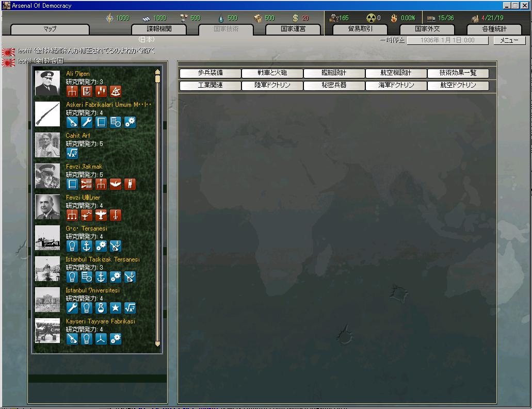
Task: Click the disks icon under Istanbul Taskizak Tersanesi
Action: coord(87,277)
